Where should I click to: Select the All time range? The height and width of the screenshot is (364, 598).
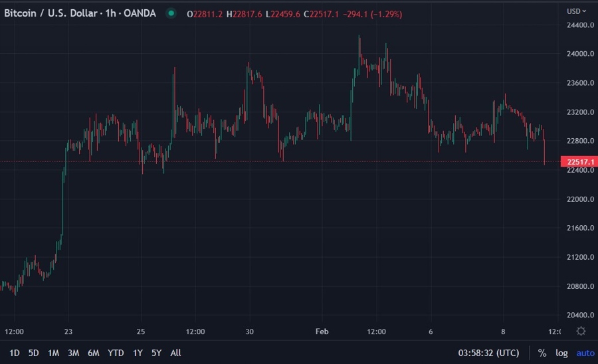(175, 353)
